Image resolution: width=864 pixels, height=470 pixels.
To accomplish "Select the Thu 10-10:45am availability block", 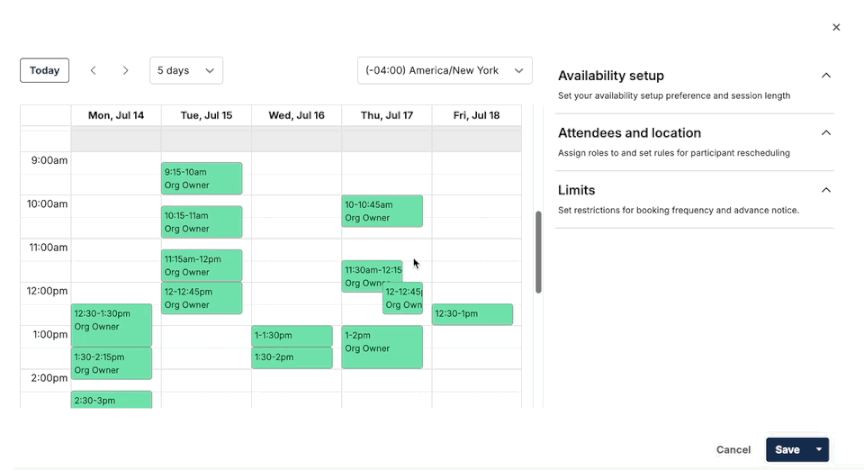I will [382, 211].
